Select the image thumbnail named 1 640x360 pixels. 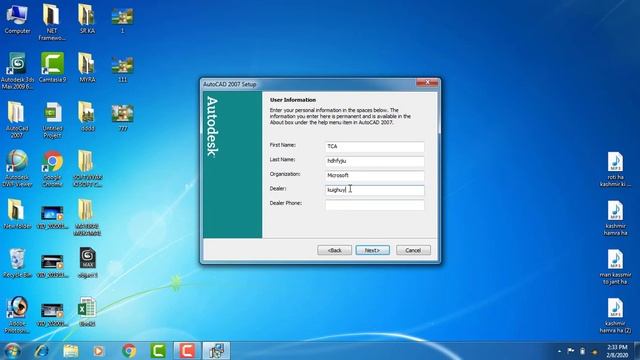122,19
